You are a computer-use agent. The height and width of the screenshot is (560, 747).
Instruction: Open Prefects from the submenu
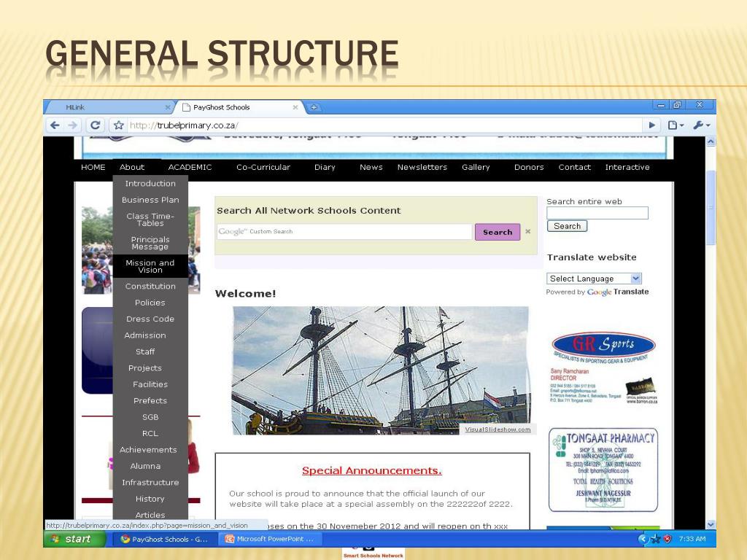tap(150, 400)
